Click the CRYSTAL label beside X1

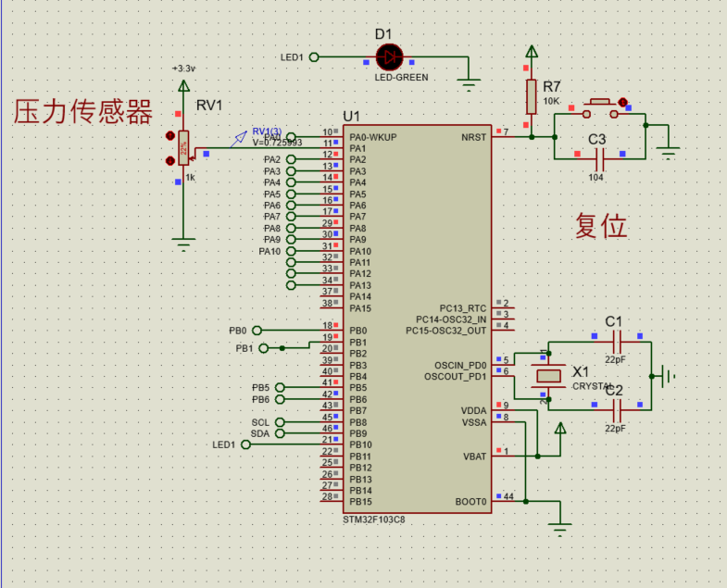[592, 386]
